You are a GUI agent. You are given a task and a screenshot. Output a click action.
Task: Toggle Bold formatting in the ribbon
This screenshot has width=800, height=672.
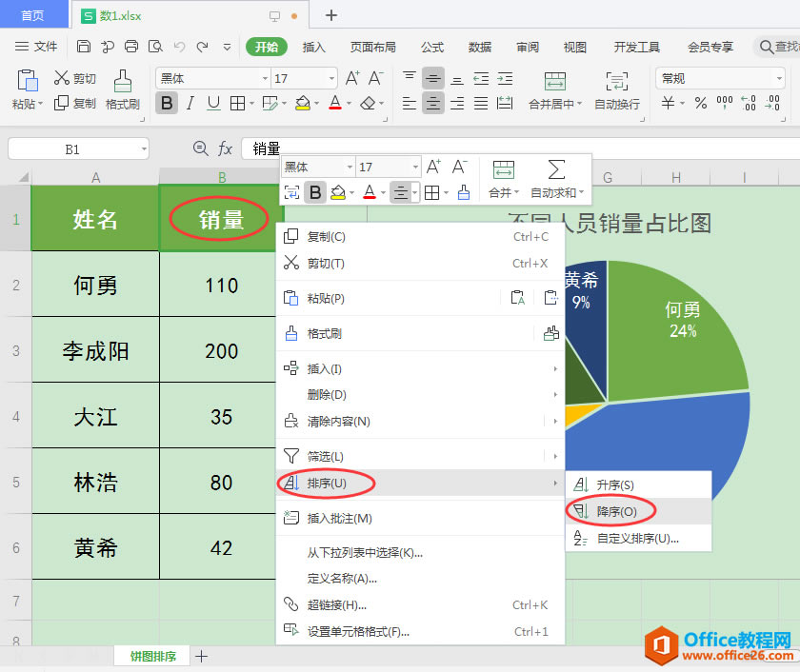point(167,103)
